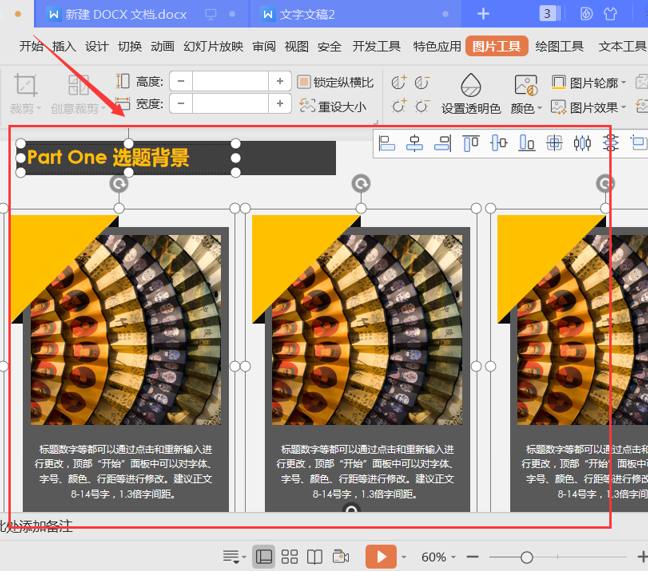Decrease image brightness icon
The image size is (648, 572).
pyautogui.click(x=422, y=106)
